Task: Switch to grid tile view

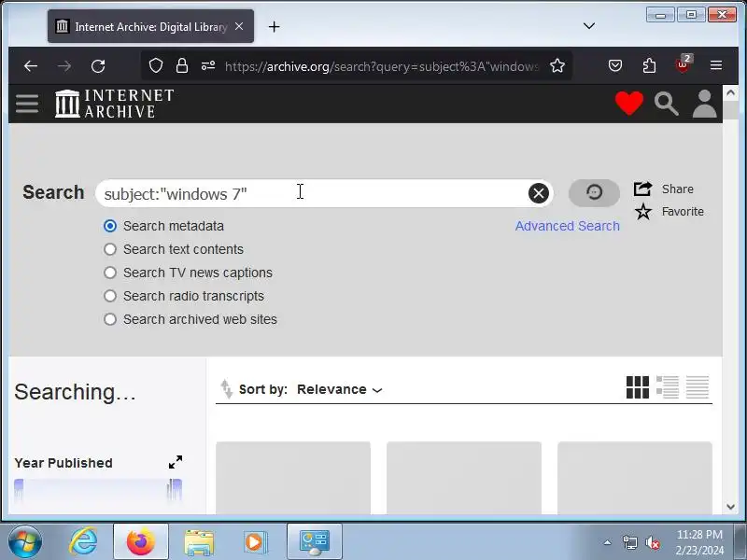Action: click(638, 387)
